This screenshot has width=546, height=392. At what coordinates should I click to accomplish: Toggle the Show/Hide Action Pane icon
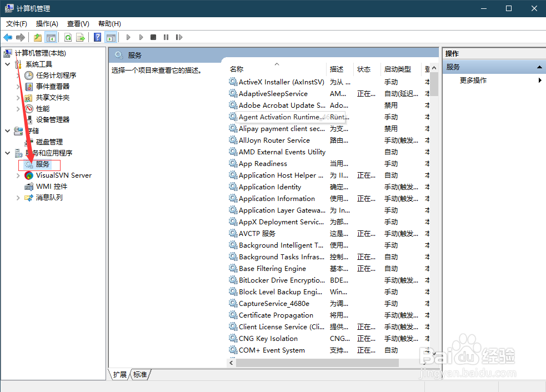click(x=112, y=37)
